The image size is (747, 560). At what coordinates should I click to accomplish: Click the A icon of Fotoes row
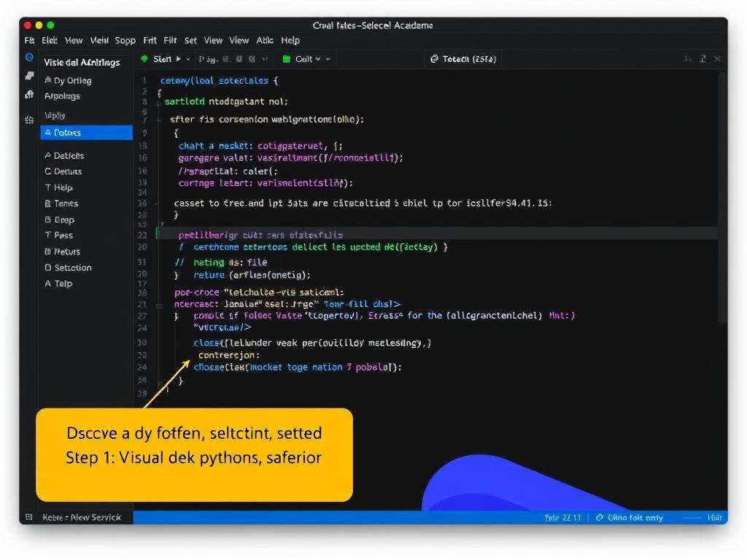(x=47, y=133)
